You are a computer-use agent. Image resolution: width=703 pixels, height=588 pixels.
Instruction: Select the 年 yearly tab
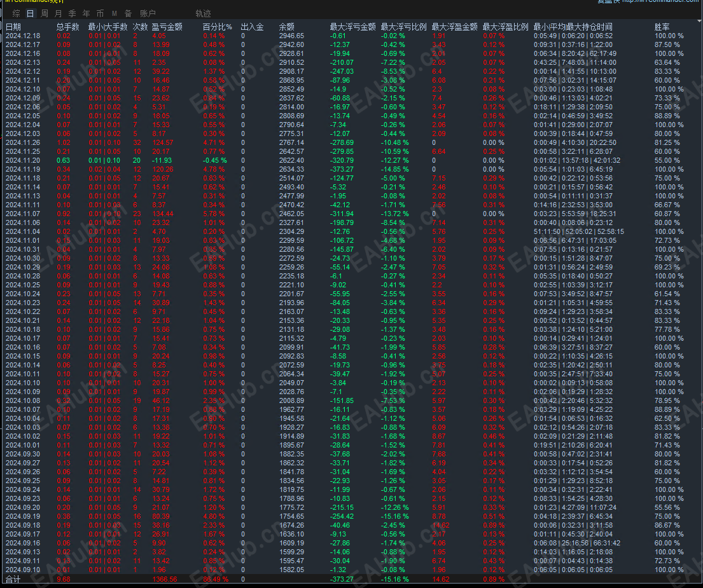[86, 13]
